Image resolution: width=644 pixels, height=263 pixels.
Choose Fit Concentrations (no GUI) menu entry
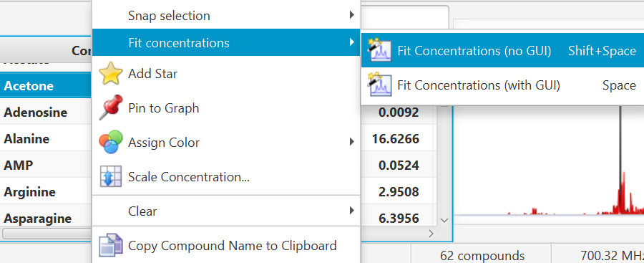[502, 51]
